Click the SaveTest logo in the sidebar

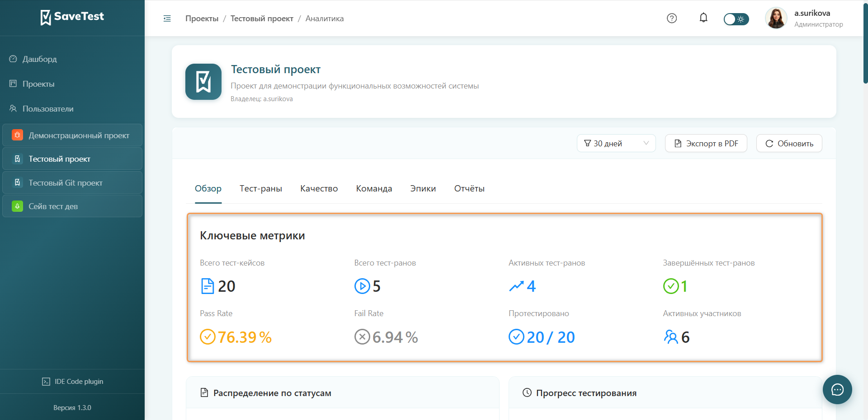pyautogui.click(x=72, y=17)
